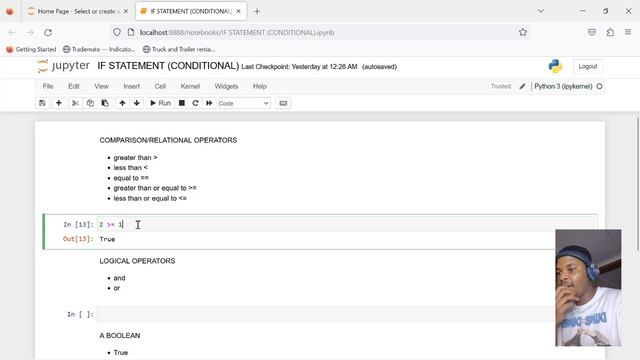
Task: Open the View menu
Action: pyautogui.click(x=102, y=87)
